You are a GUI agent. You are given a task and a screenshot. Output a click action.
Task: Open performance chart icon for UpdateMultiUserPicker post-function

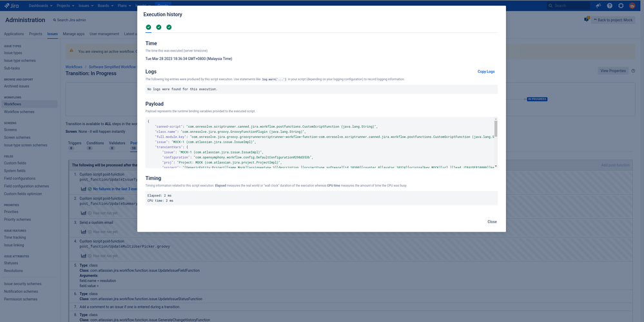coord(83,256)
